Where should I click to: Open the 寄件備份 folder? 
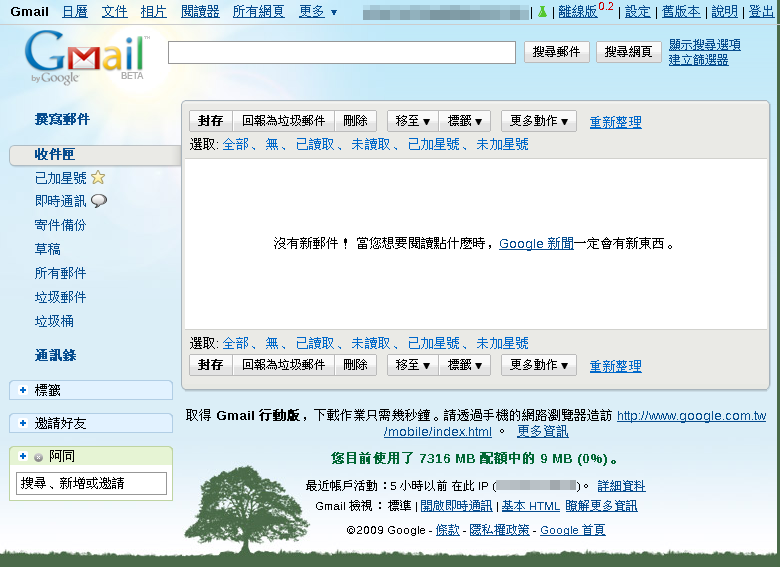pyautogui.click(x=60, y=225)
